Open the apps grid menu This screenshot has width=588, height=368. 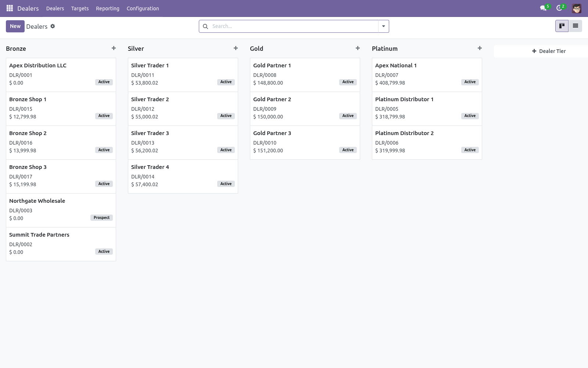tap(10, 8)
